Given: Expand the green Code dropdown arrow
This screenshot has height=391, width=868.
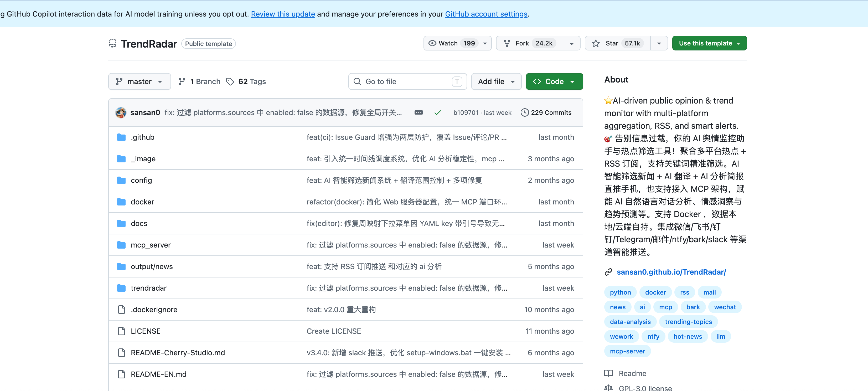Looking at the screenshot, I should (x=572, y=81).
